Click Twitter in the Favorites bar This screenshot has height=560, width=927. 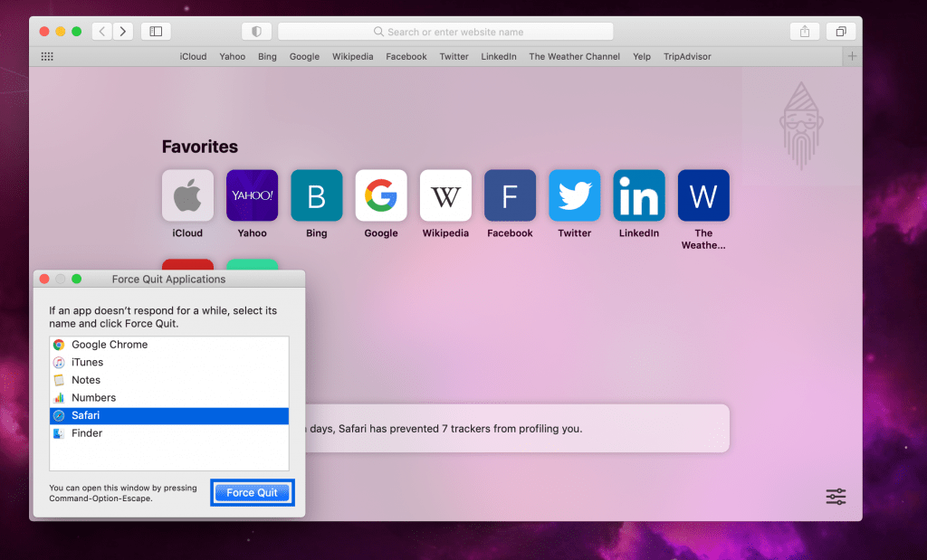click(454, 57)
